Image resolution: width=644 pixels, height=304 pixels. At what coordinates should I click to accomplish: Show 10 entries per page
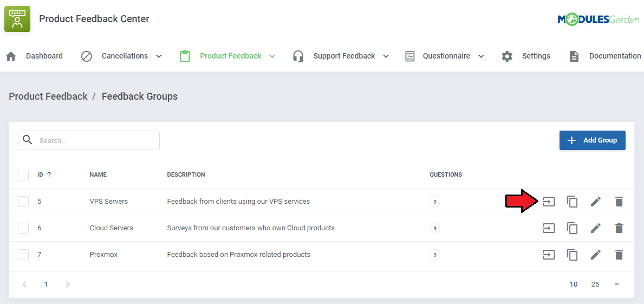pos(574,284)
